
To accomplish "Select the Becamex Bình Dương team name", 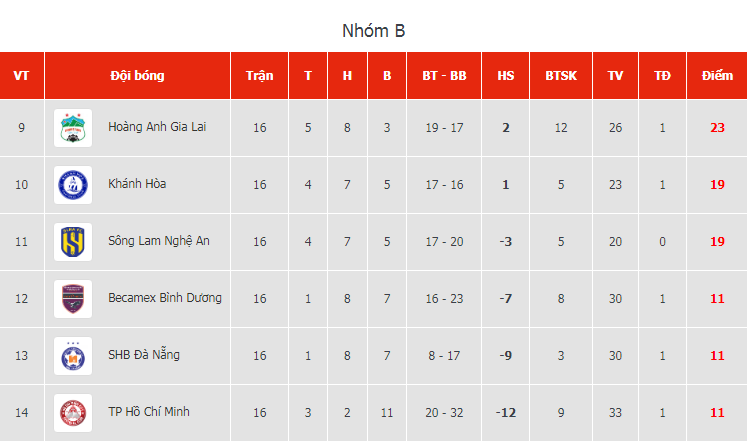I will 165,298.
